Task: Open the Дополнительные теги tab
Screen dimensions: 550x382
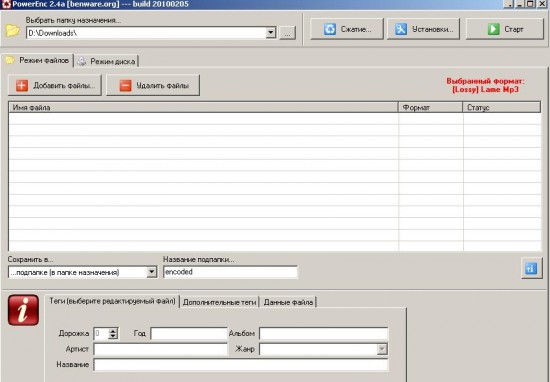Action: coord(219,302)
